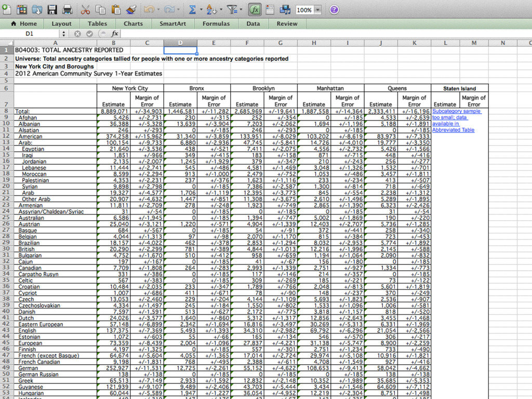Show the toolbox icon
This screenshot has width=532, height=399.
[270, 9]
